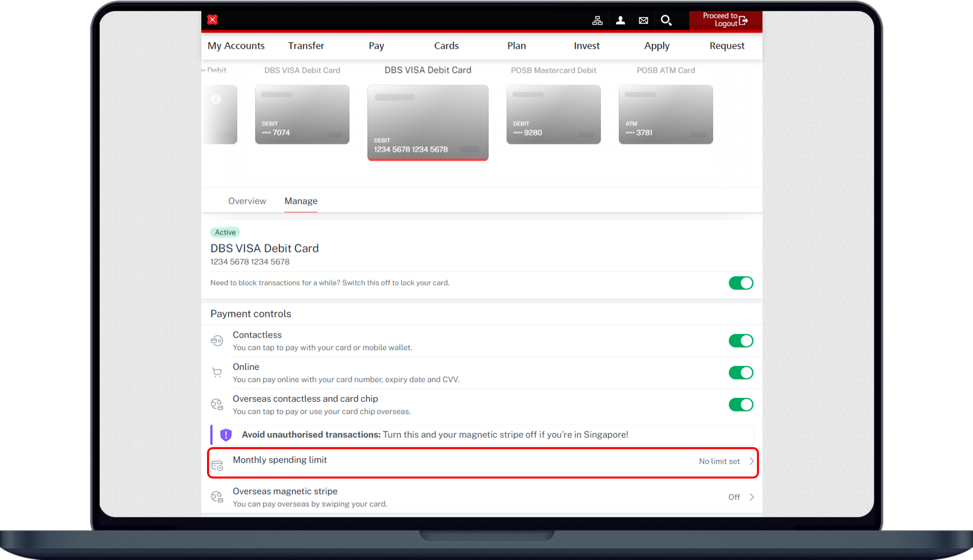Turn off Online payments toggle

pos(741,373)
